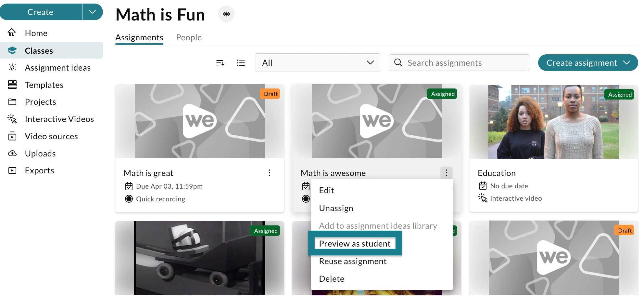Click the Templates layout icon
The width and height of the screenshot is (644, 296).
[12, 85]
